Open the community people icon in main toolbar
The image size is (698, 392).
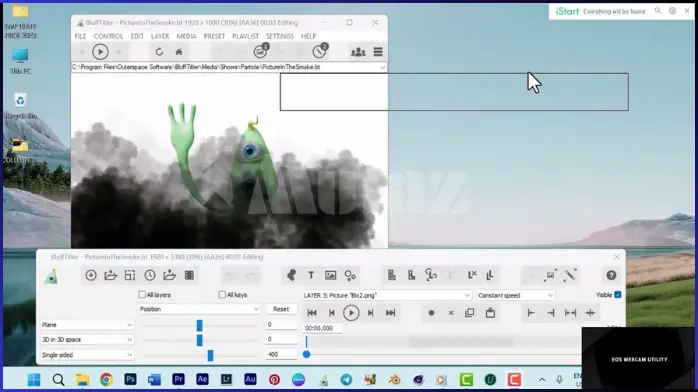click(x=358, y=52)
